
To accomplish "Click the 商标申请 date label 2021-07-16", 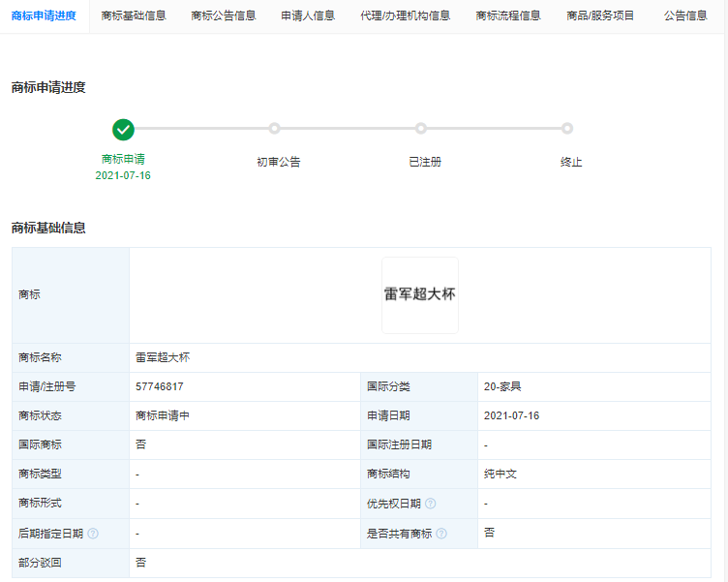I will click(123, 175).
